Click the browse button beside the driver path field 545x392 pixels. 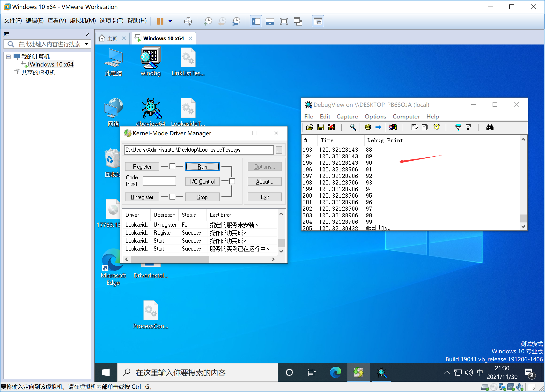click(x=279, y=150)
